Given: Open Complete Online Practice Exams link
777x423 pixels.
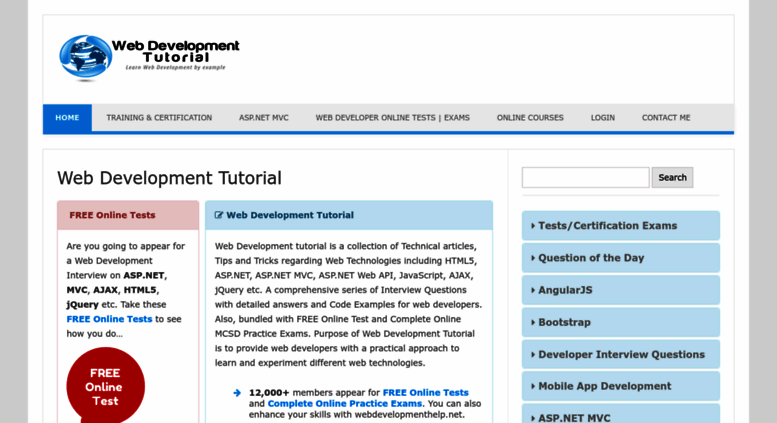Looking at the screenshot, I should pyautogui.click(x=344, y=404).
